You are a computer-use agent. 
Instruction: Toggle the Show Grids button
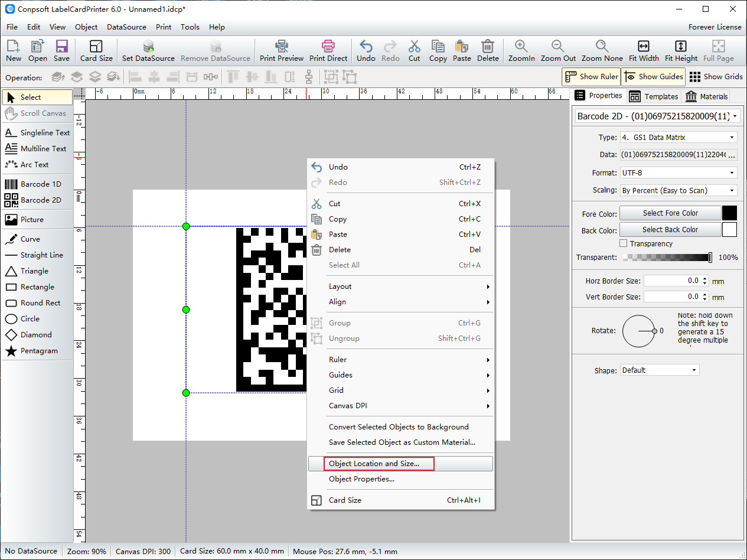(716, 76)
